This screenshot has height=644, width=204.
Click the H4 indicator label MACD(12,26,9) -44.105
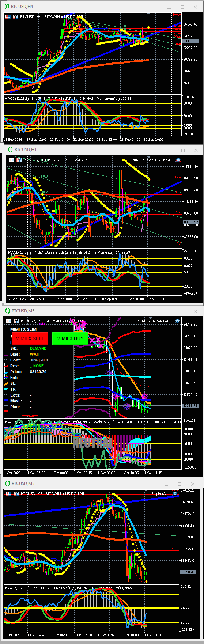22,98
